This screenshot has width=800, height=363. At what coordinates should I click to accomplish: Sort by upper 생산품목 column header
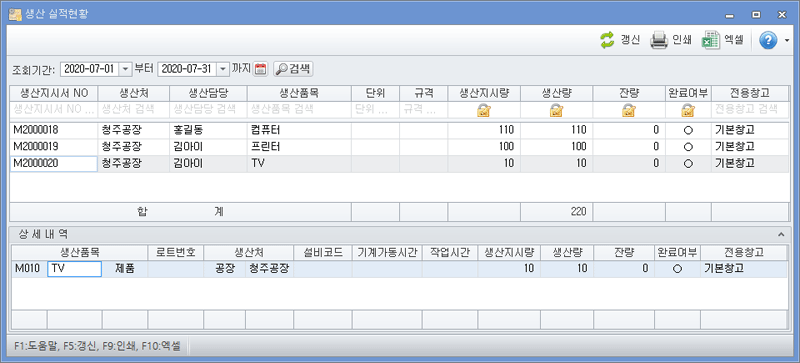click(x=299, y=93)
